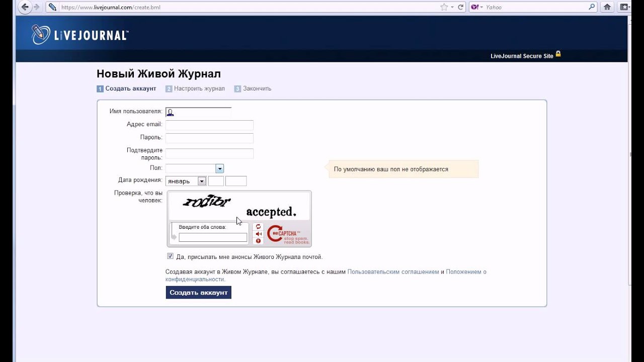This screenshot has width=644, height=362.
Task: Open the site identity icon in address bar
Action: coord(52,7)
